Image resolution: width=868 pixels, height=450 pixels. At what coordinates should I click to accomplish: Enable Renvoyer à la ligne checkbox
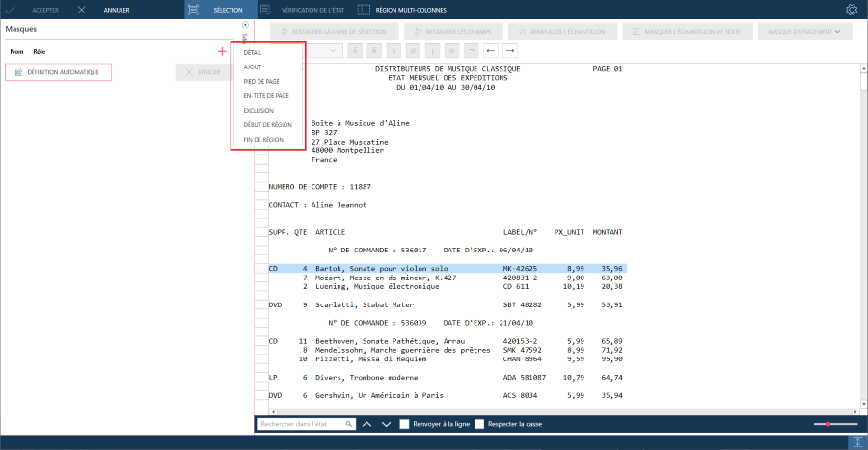point(405,424)
